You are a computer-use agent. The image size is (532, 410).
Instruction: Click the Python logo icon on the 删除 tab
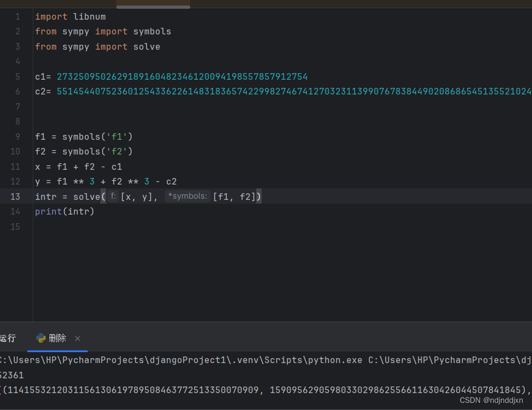click(x=42, y=338)
